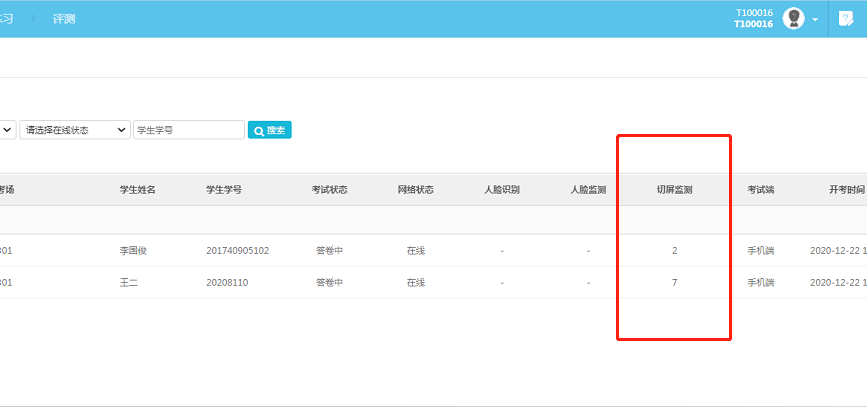Click the 切屏监测 column header
Screen dimensions: 867x407
point(674,190)
